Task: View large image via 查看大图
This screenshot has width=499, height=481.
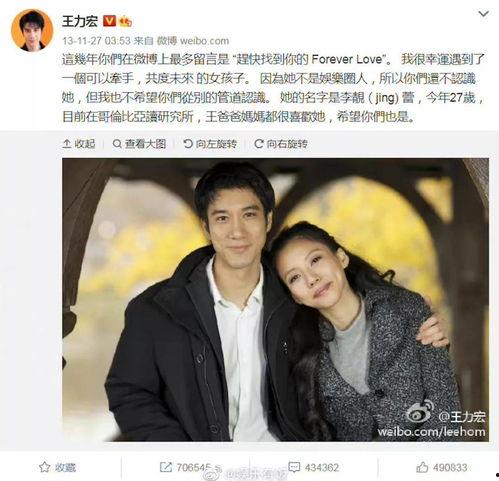Action: [139, 144]
